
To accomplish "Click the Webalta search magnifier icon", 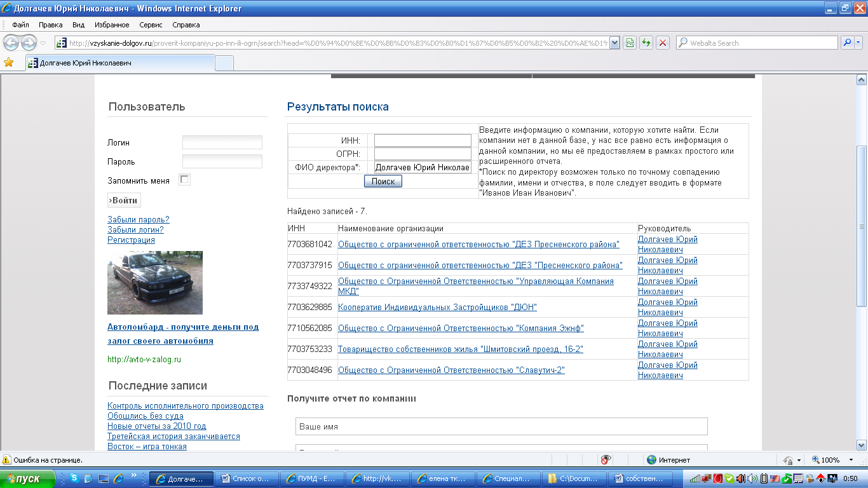I will pos(846,43).
